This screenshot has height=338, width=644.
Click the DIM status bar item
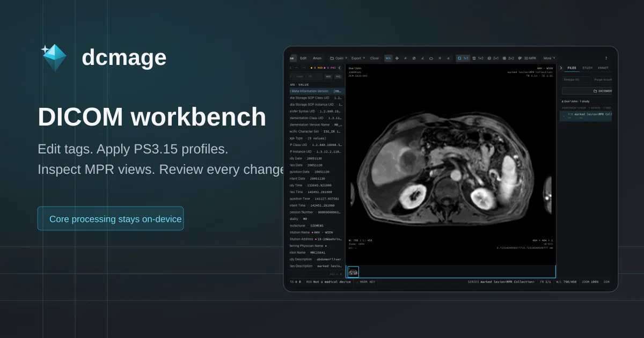click(606, 282)
